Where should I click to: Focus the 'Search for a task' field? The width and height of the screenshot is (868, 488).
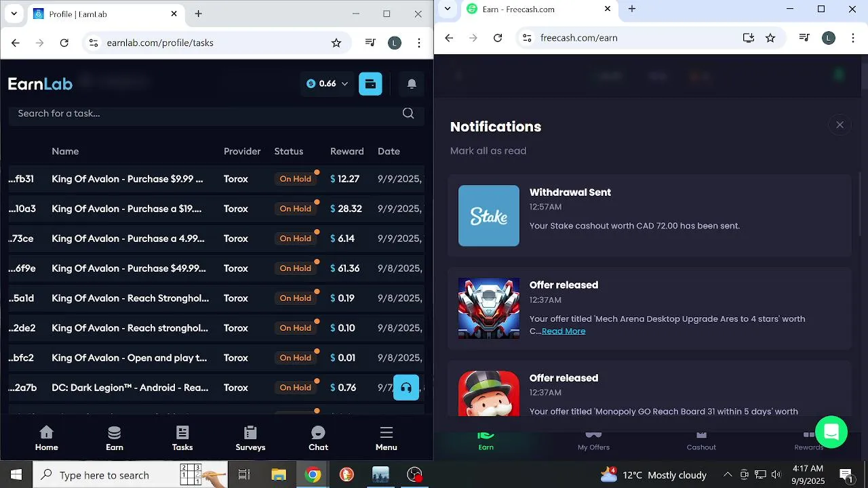coord(217,113)
